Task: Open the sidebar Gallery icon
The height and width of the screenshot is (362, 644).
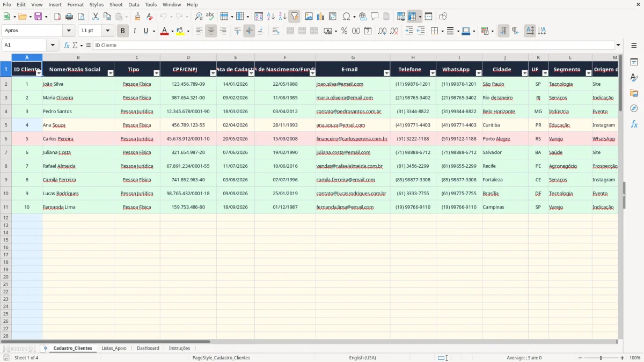Action: point(634,93)
